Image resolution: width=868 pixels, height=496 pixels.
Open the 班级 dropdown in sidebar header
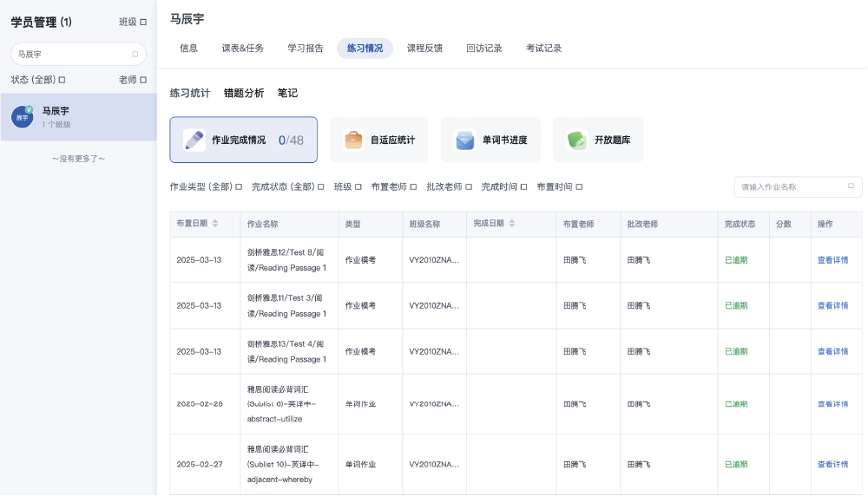pyautogui.click(x=133, y=22)
